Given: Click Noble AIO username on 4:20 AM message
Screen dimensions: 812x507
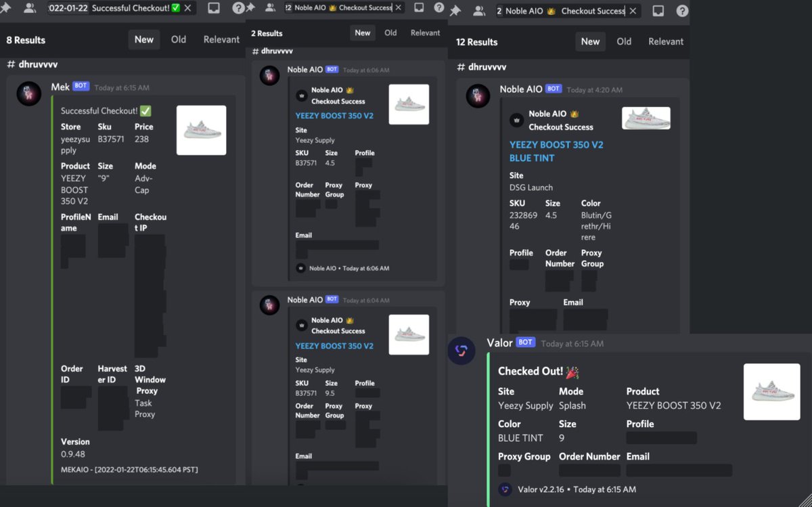Looking at the screenshot, I should coord(521,89).
